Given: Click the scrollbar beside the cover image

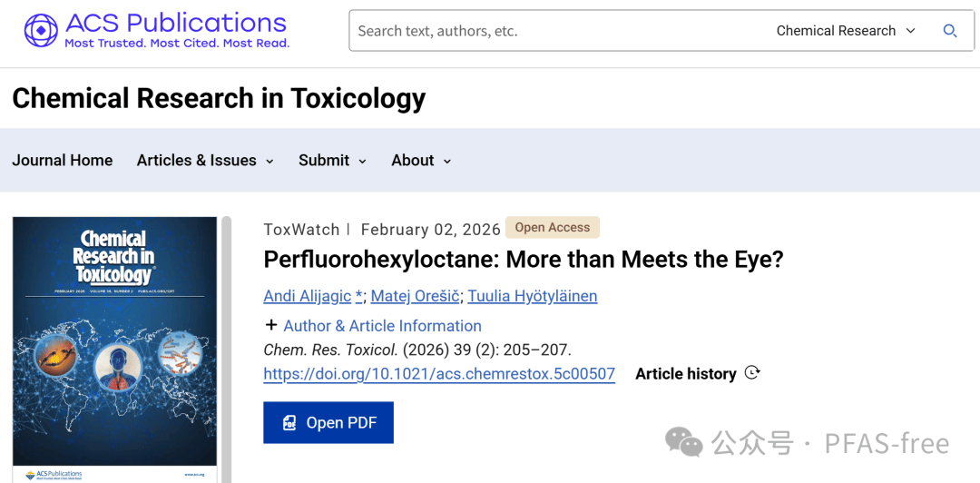Looking at the screenshot, I should 226,350.
